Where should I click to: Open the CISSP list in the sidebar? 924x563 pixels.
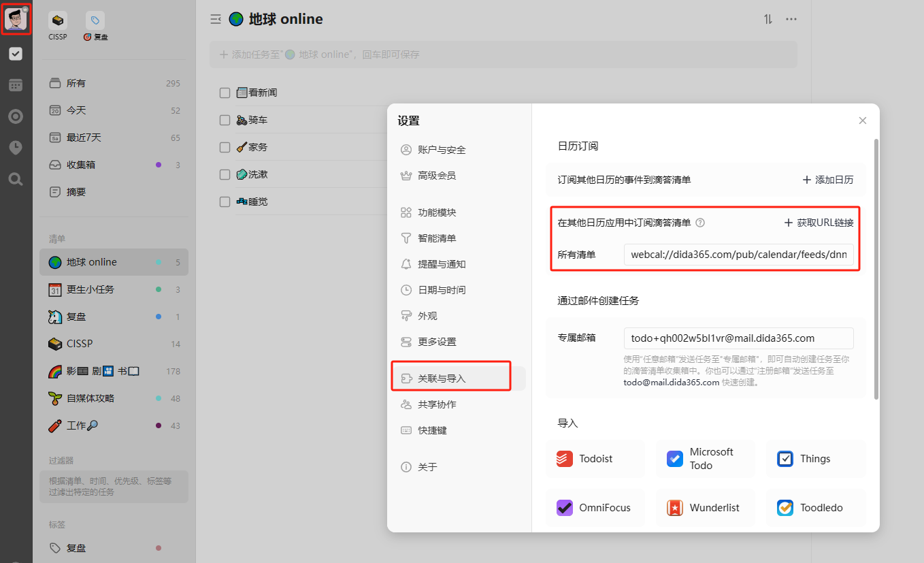[x=80, y=344]
